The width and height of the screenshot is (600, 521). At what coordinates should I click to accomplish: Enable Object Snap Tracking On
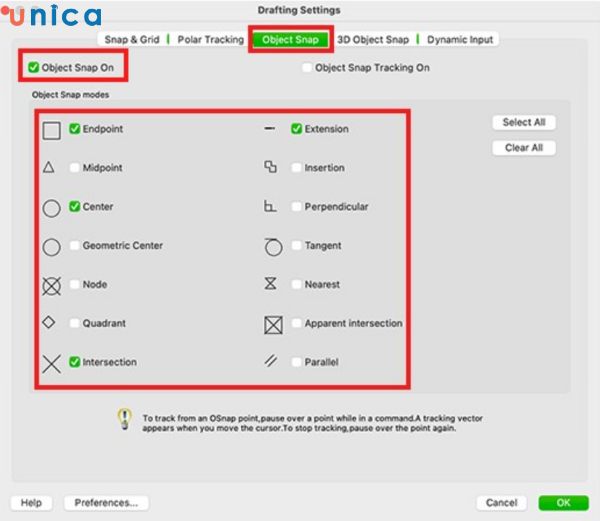307,68
